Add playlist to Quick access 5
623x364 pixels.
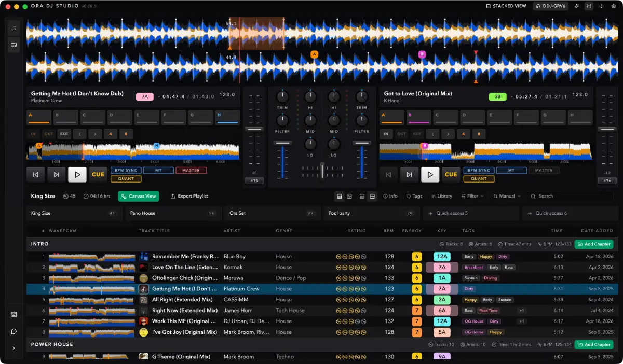coord(470,213)
